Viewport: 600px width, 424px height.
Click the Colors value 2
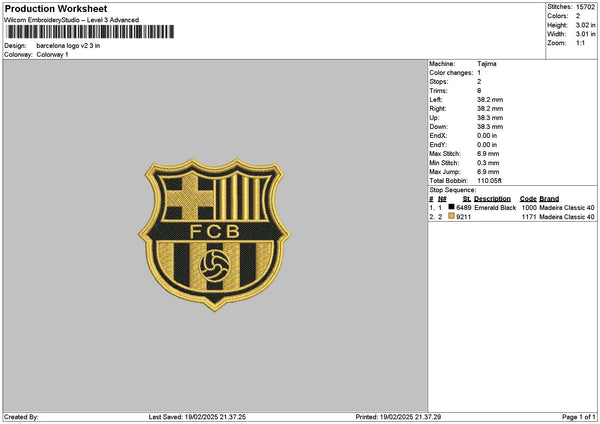pyautogui.click(x=578, y=16)
